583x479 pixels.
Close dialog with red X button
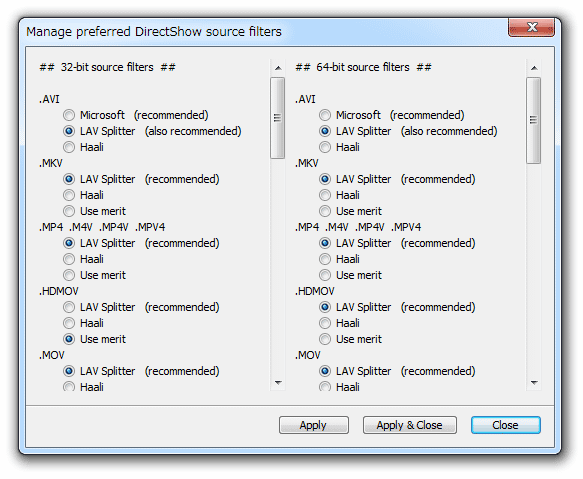coord(532,27)
